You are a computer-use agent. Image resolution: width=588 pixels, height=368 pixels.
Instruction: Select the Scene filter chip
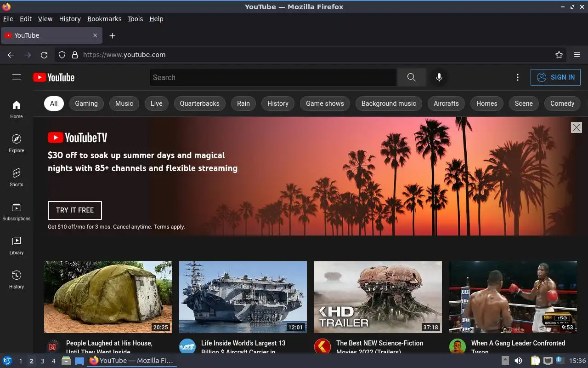(x=524, y=103)
